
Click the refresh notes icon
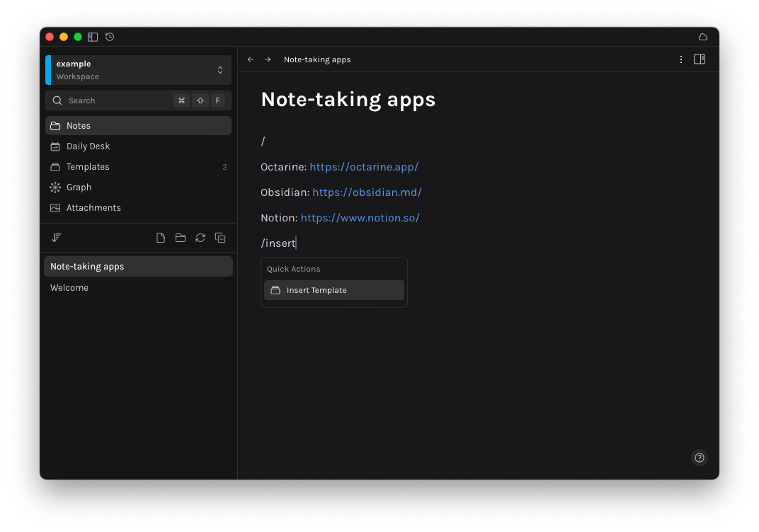point(200,238)
